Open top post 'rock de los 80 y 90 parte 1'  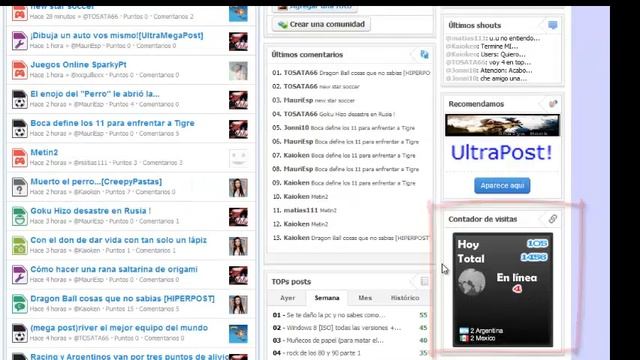pos(324,353)
